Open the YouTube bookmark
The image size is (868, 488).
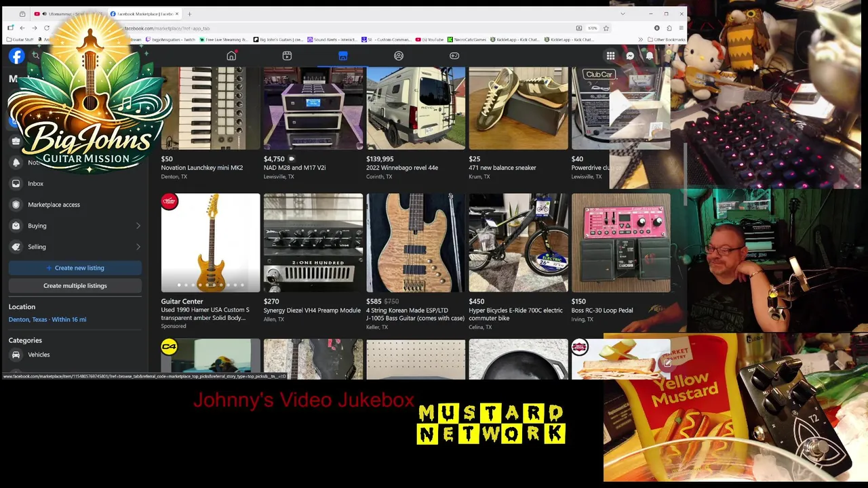(429, 39)
